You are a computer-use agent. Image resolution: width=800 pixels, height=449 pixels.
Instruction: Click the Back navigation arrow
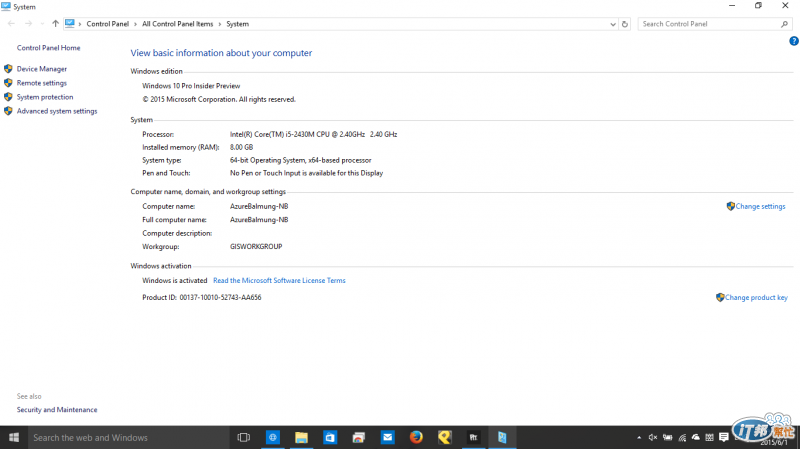click(x=11, y=23)
